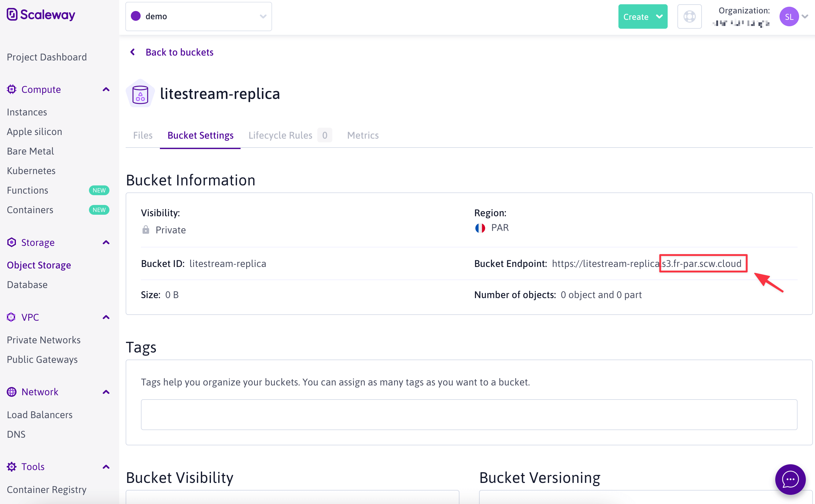Click the SL organization avatar
The image size is (815, 504).
click(789, 16)
